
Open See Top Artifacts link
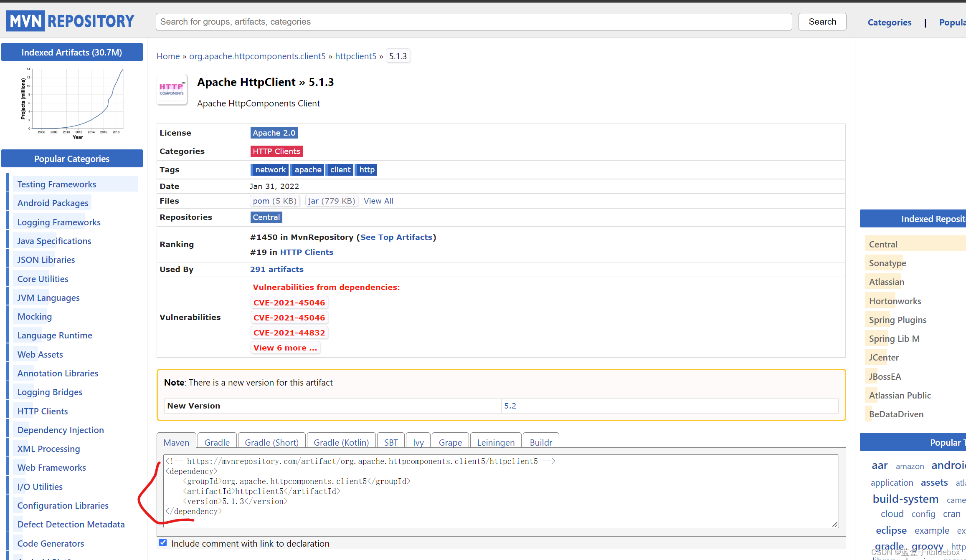click(x=396, y=237)
